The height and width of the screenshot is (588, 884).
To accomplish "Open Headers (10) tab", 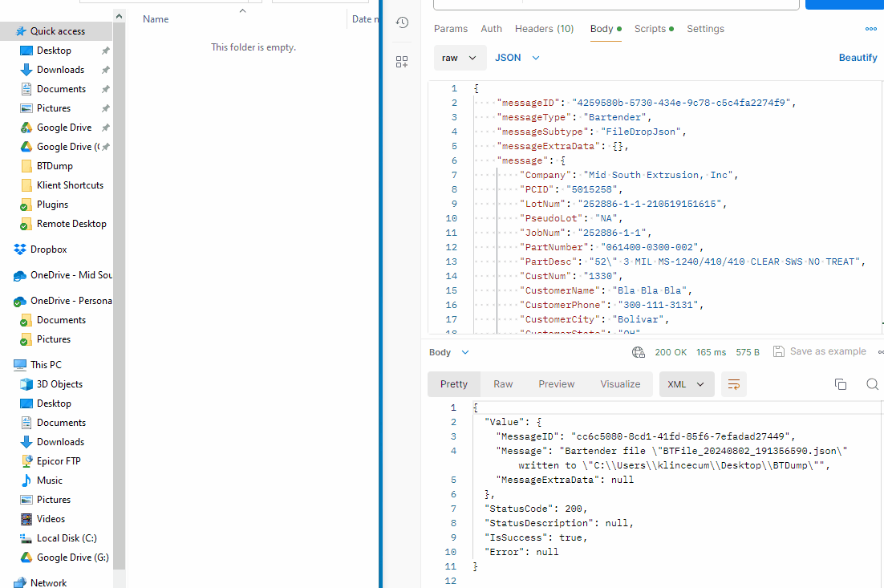I will 544,29.
